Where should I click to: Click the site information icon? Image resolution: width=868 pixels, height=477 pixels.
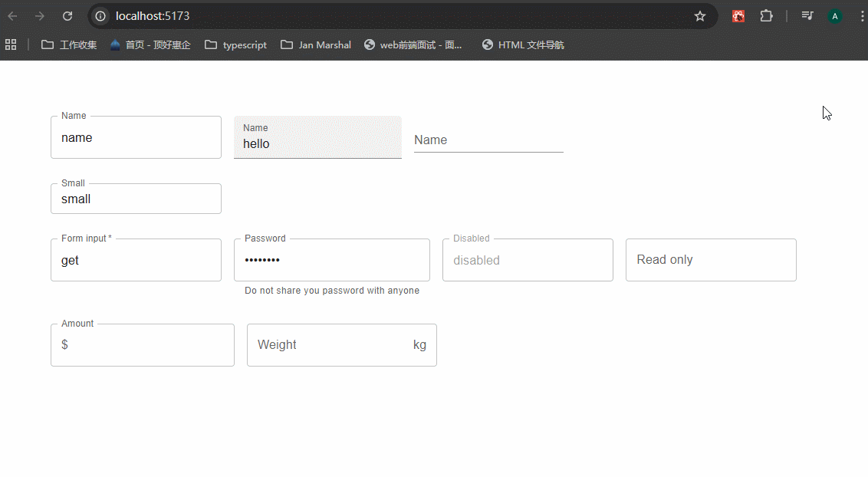pyautogui.click(x=100, y=16)
